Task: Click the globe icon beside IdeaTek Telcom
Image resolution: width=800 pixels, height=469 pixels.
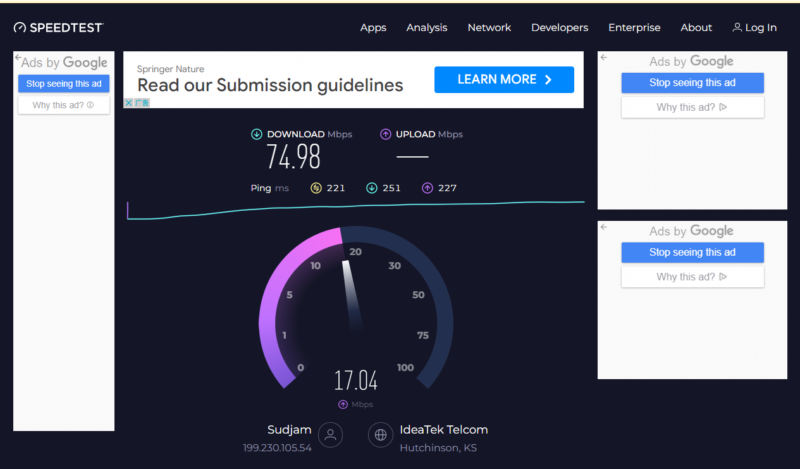Action: (x=380, y=434)
